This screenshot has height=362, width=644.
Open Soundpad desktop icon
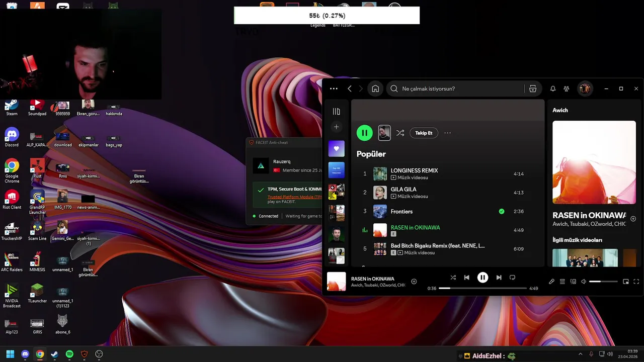[37, 108]
